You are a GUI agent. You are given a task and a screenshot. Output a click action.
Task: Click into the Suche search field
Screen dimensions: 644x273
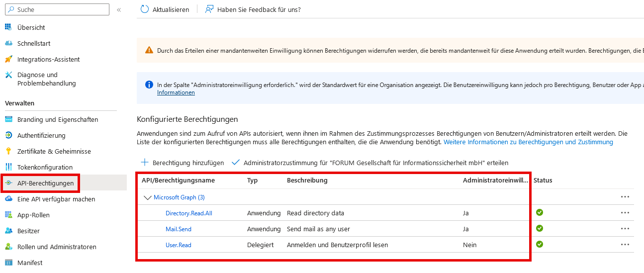60,9
